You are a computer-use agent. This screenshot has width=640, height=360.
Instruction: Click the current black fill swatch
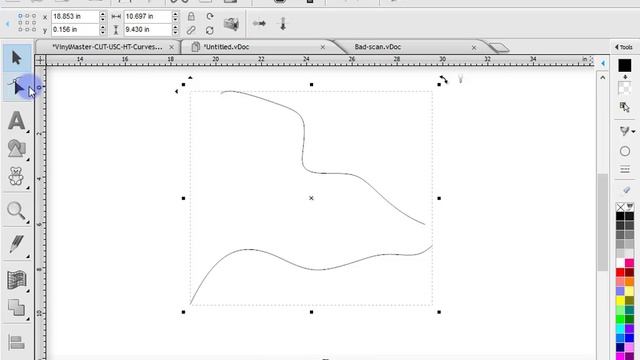tap(624, 65)
